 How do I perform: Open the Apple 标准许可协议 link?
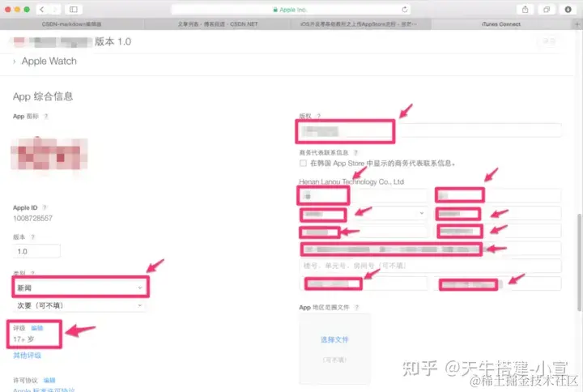point(44,390)
